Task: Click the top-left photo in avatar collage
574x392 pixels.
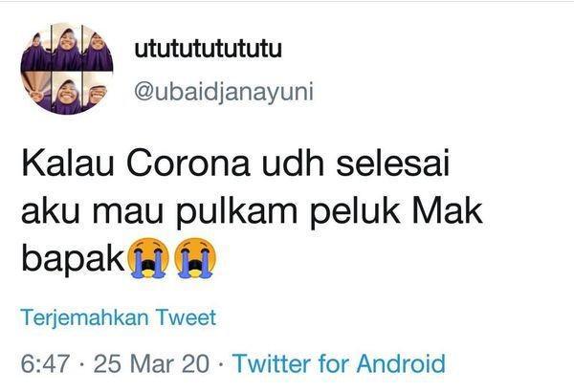Action: pyautogui.click(x=36, y=49)
